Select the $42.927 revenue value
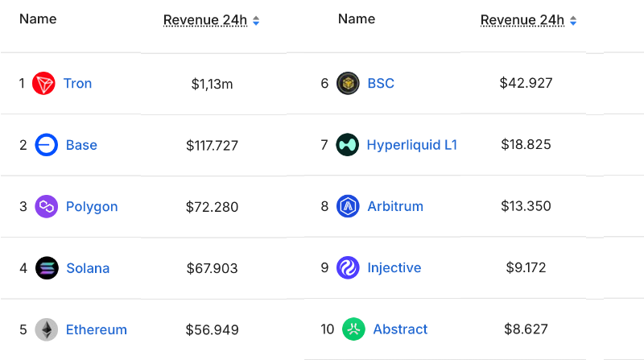The height and width of the screenshot is (360, 644). coord(526,83)
